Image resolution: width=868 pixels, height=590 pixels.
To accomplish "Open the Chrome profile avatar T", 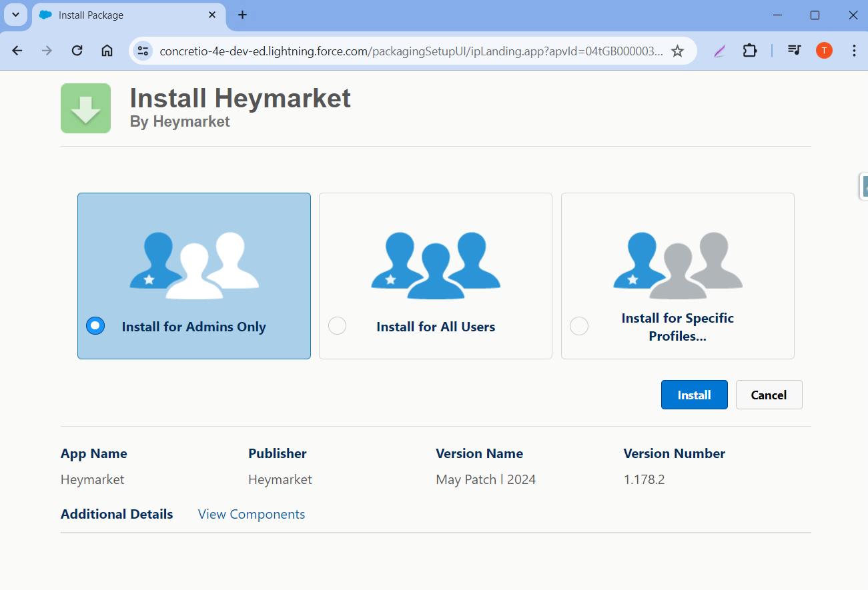I will 824,51.
